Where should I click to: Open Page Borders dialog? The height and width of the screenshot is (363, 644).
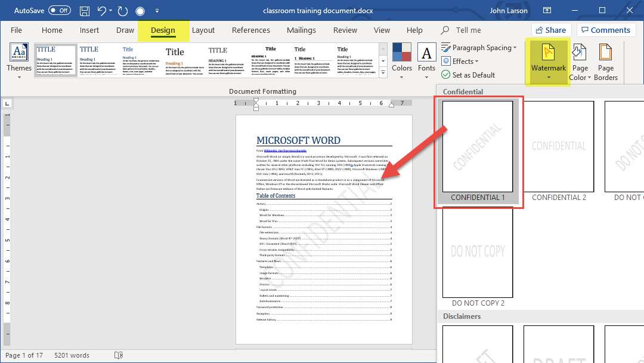(605, 62)
